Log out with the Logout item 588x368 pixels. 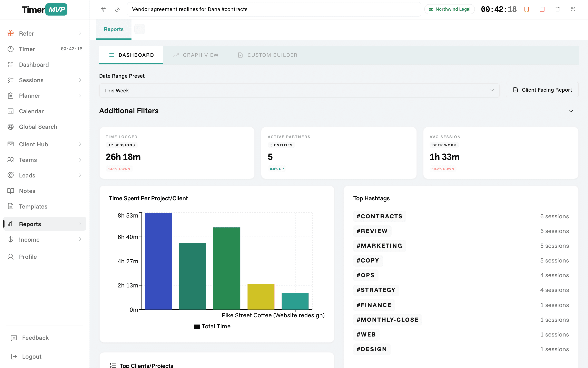pyautogui.click(x=26, y=357)
